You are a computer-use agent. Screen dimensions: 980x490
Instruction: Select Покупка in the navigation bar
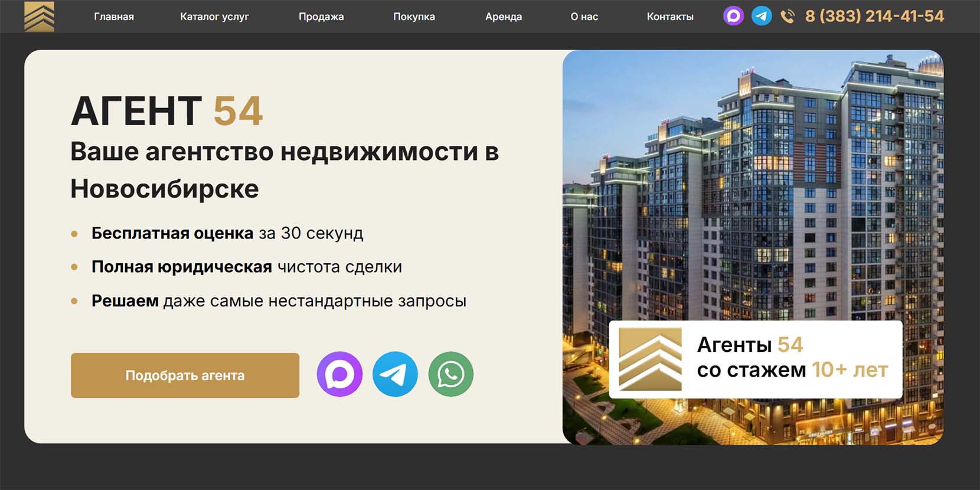point(414,17)
